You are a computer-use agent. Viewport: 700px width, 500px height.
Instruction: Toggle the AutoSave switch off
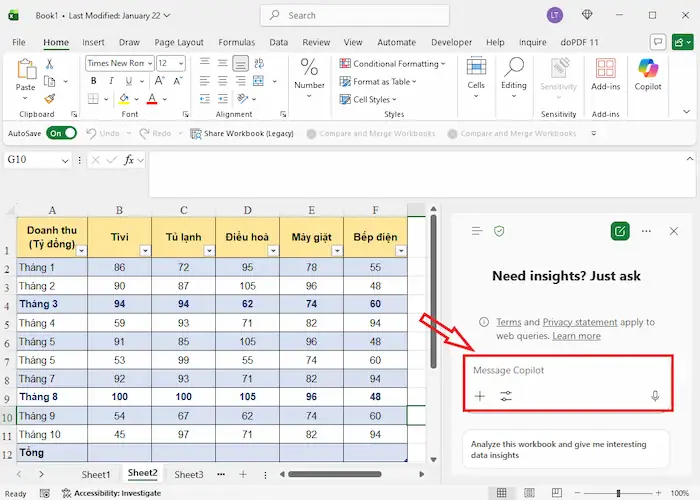(61, 133)
